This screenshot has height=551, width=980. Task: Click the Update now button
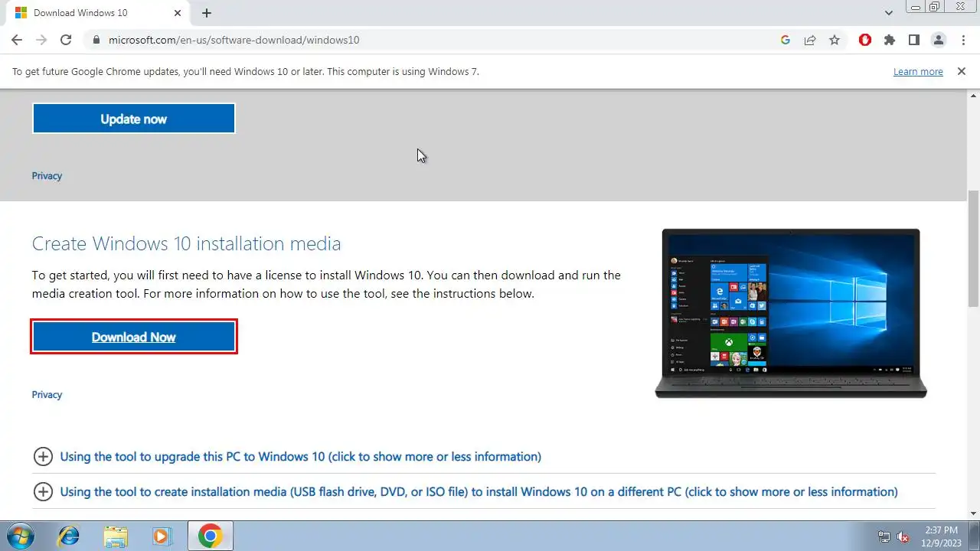point(133,119)
